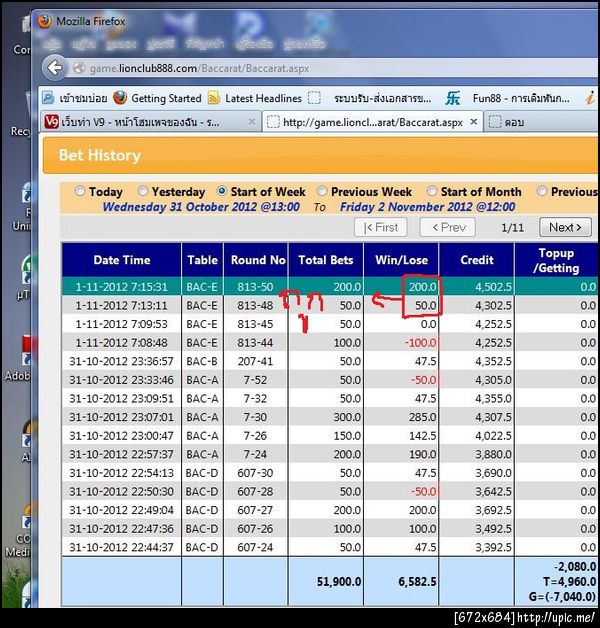Click the Round No column header

(256, 260)
